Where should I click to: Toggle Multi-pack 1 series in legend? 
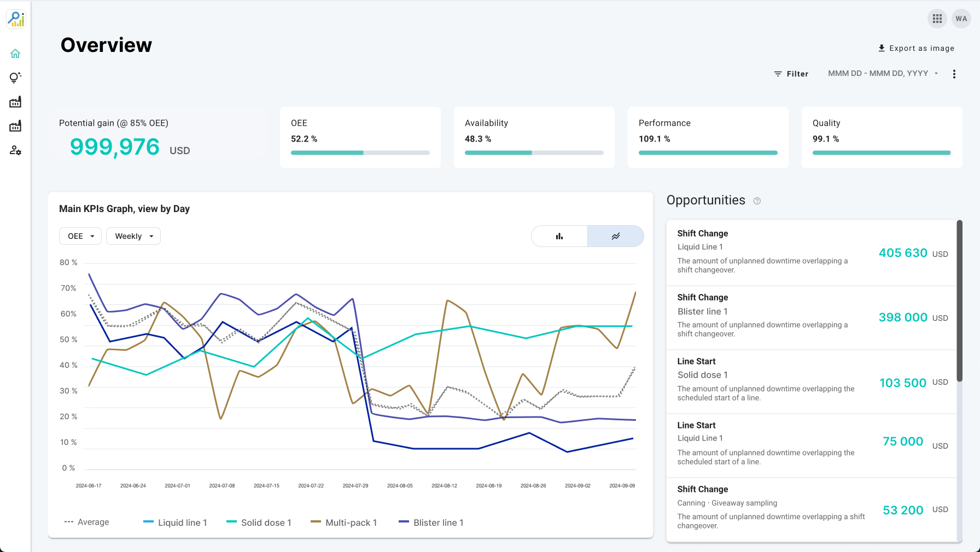344,522
